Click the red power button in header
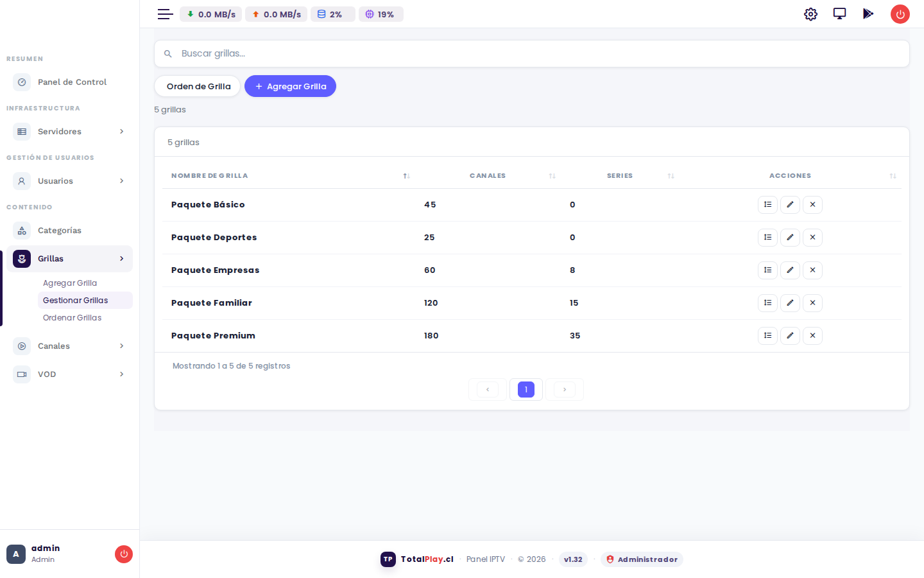Screen dimensions: 924x578 [x=900, y=14]
